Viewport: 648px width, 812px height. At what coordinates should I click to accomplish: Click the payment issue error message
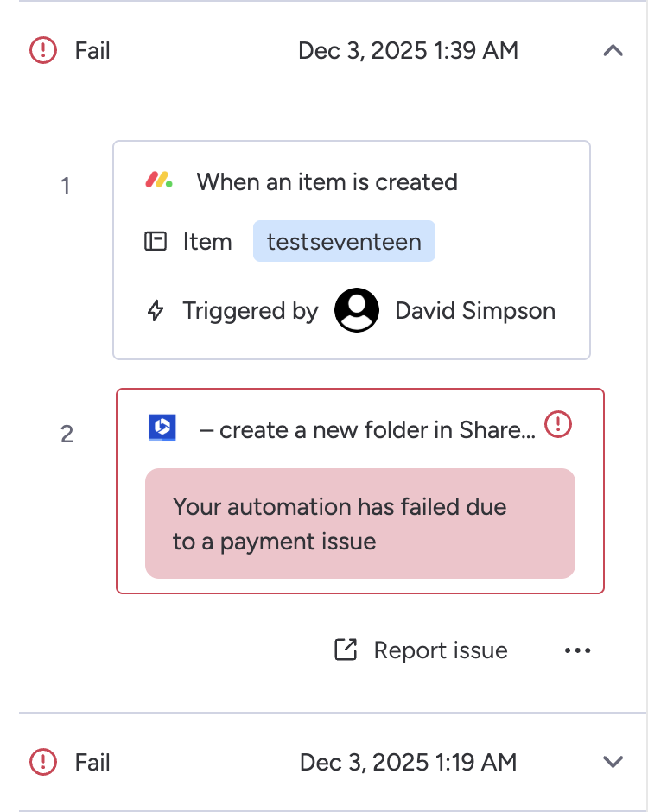359,523
